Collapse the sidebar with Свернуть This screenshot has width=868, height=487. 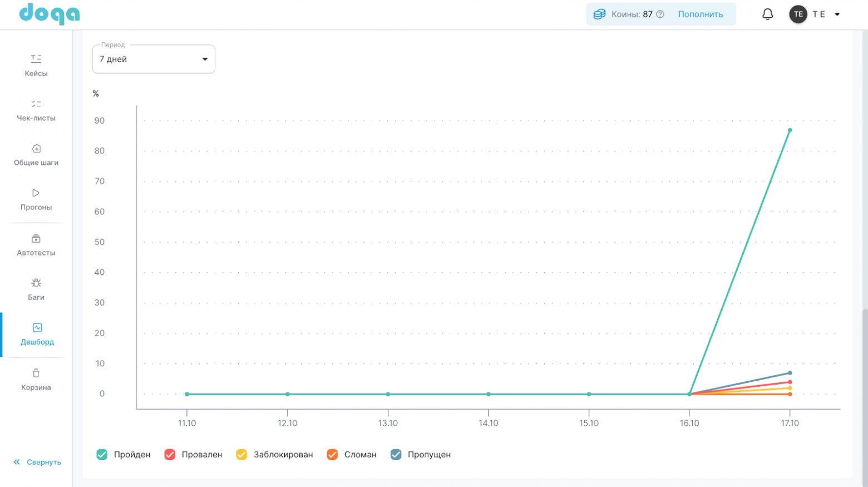click(x=37, y=462)
